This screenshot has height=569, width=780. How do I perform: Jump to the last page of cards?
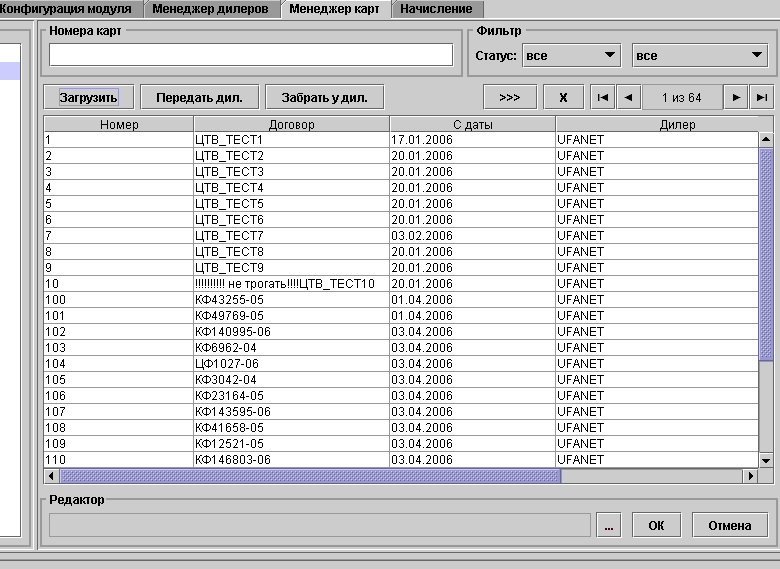(762, 97)
